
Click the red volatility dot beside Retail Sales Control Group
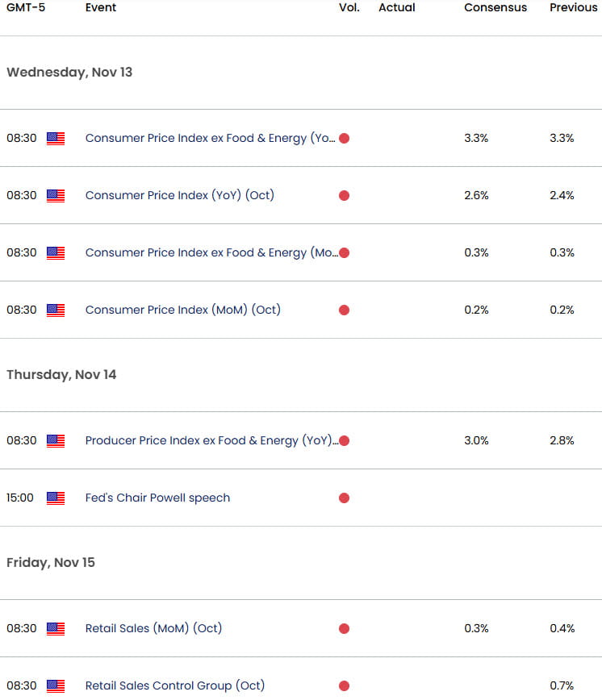point(344,685)
